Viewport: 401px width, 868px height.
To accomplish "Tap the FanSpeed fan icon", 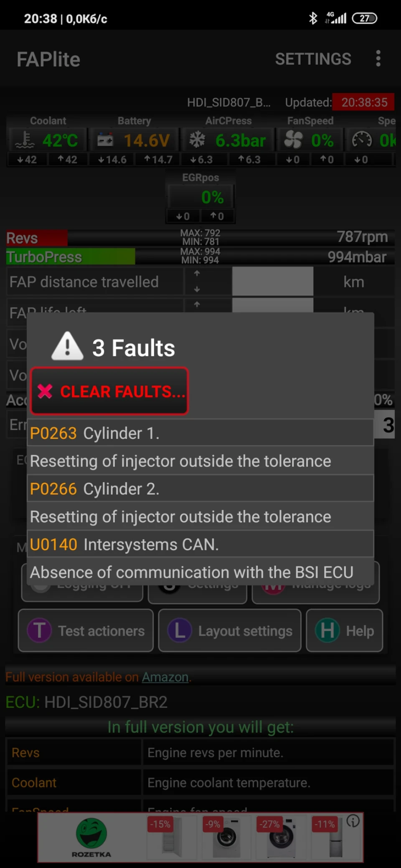I will 293,140.
